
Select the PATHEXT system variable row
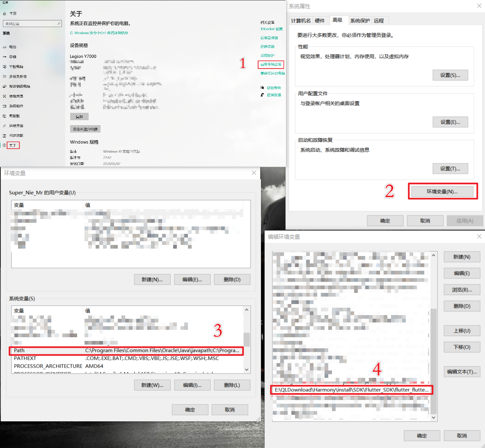coord(128,358)
